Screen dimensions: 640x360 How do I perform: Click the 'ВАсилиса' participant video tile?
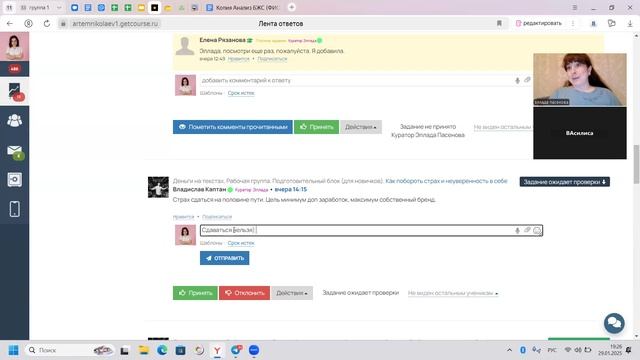tap(580, 133)
